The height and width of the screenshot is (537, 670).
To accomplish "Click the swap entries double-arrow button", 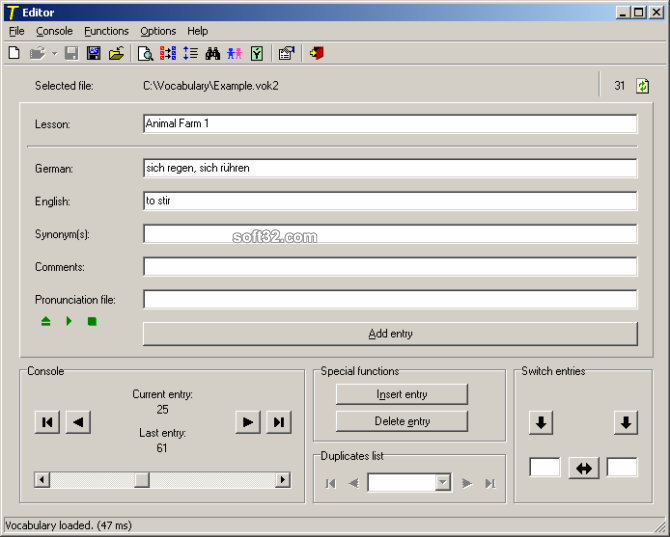I will [583, 468].
